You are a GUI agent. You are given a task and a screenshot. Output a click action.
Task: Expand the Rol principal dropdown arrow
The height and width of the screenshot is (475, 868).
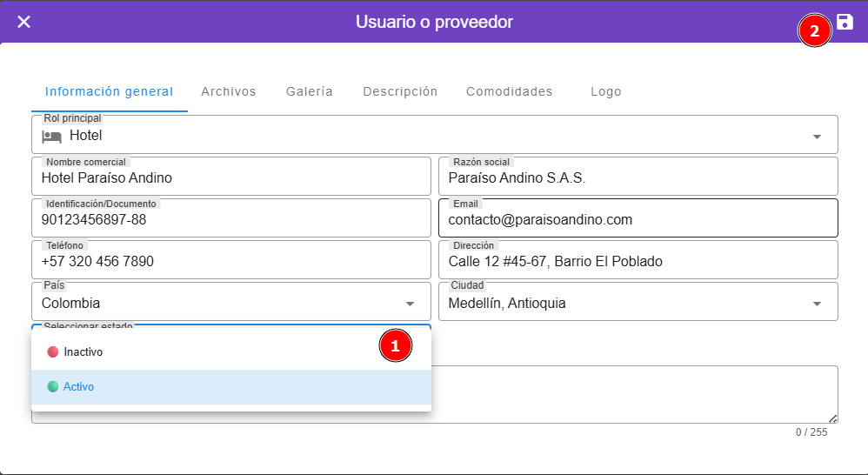(817, 137)
